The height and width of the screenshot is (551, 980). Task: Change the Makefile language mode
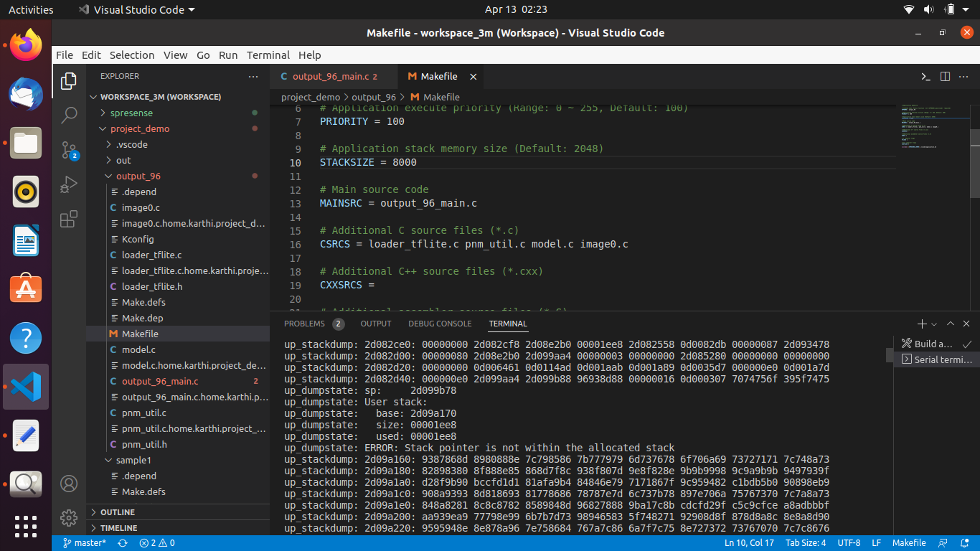coord(908,543)
